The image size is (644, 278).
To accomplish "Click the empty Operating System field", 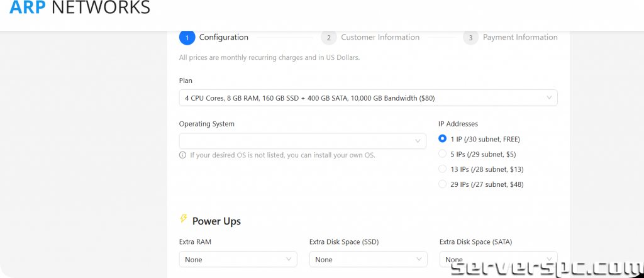I will [296, 141].
